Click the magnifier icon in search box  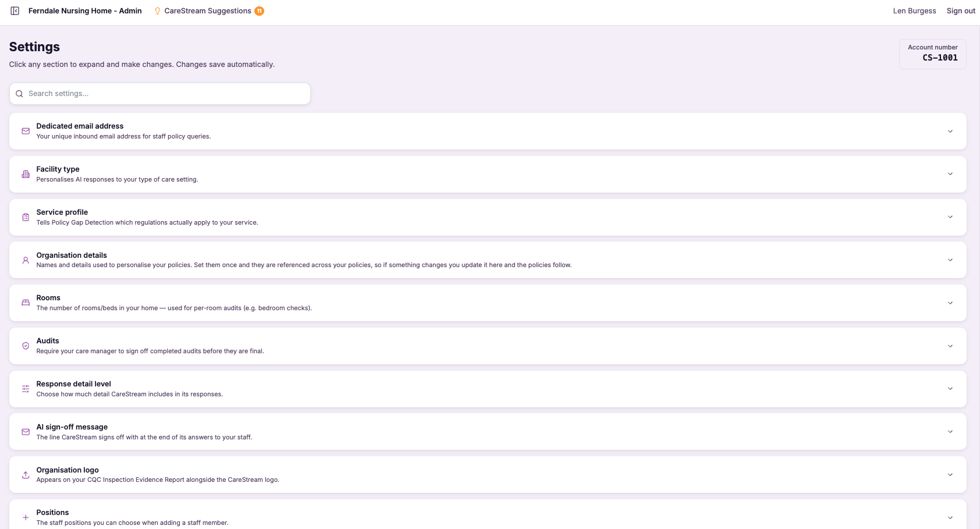click(x=19, y=94)
